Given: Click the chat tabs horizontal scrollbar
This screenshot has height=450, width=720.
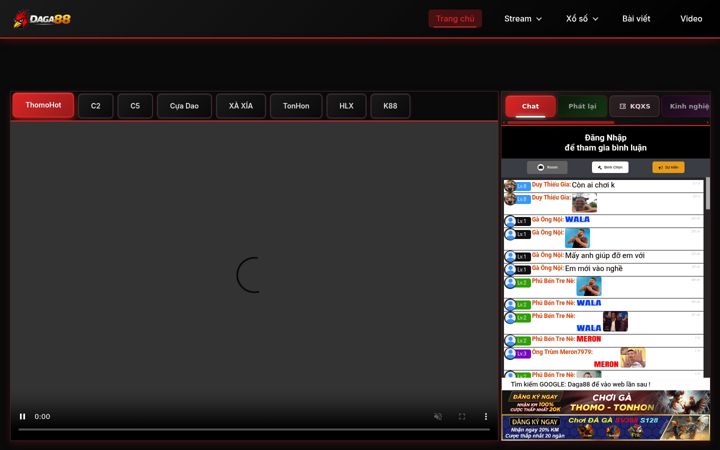Looking at the screenshot, I should 560,123.
